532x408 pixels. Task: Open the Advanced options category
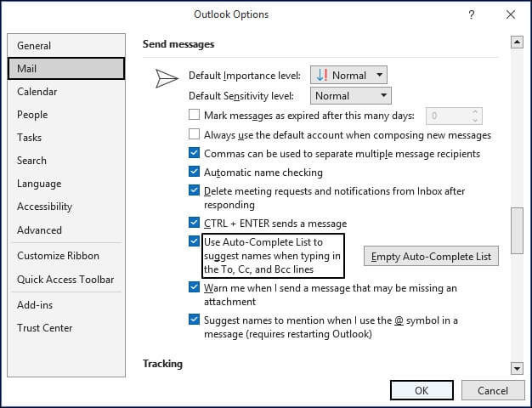click(x=66, y=230)
